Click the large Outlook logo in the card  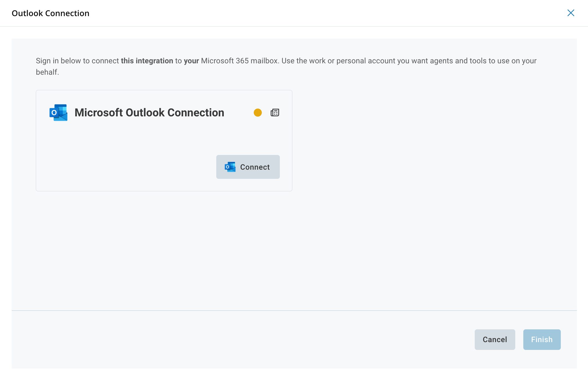coord(58,112)
